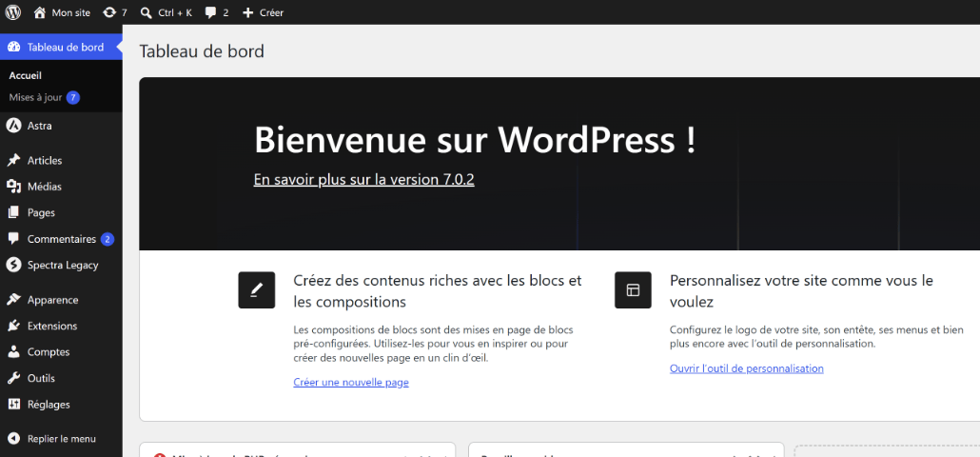Open Commentaires menu in sidebar
Image resolution: width=980 pixels, height=457 pixels.
pyautogui.click(x=61, y=239)
